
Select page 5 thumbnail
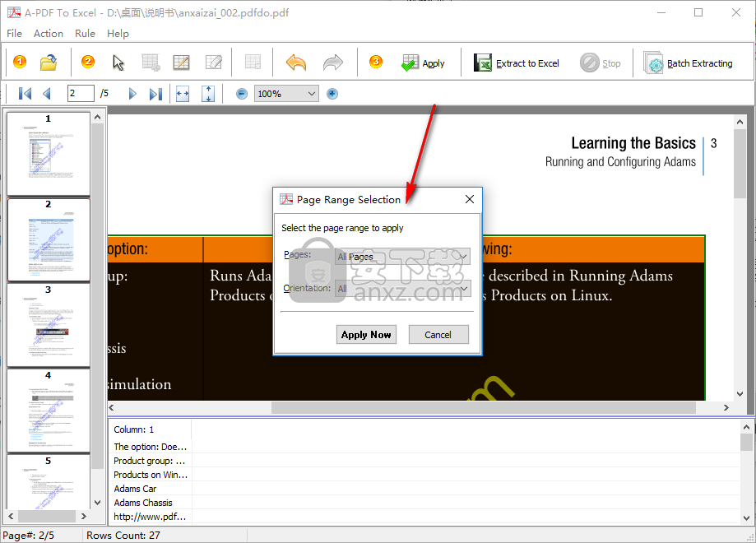[x=49, y=482]
